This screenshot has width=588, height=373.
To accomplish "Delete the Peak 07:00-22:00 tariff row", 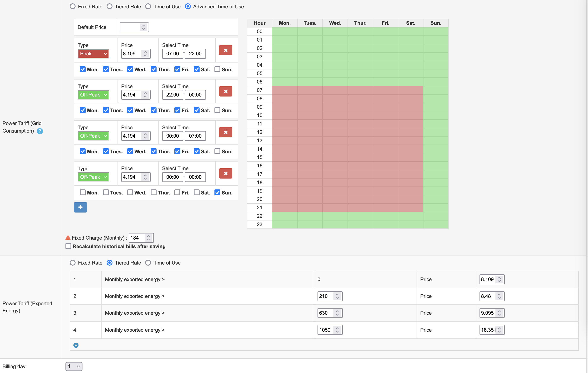I will tap(225, 50).
